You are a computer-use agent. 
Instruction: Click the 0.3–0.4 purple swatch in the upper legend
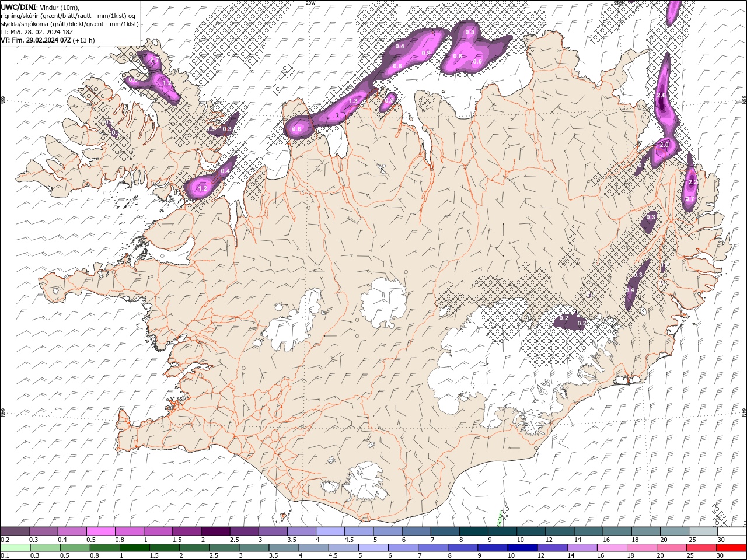click(43, 531)
